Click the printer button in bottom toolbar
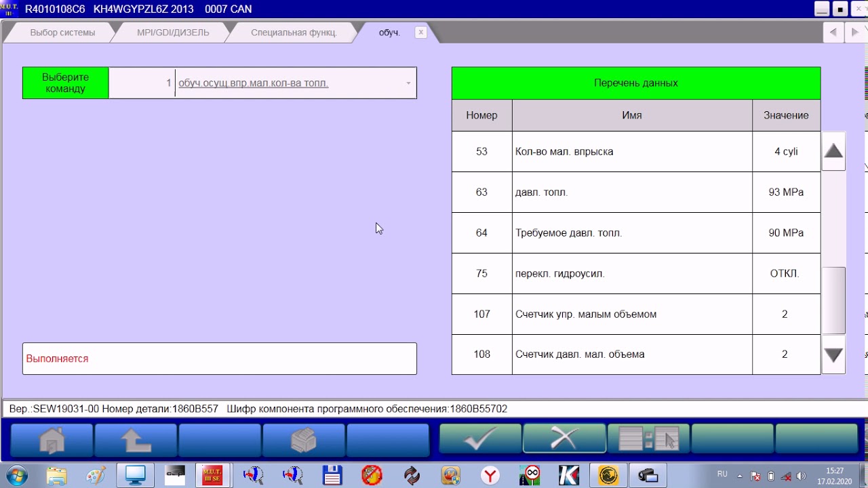Screen dimensions: 868x488 [x=304, y=440]
